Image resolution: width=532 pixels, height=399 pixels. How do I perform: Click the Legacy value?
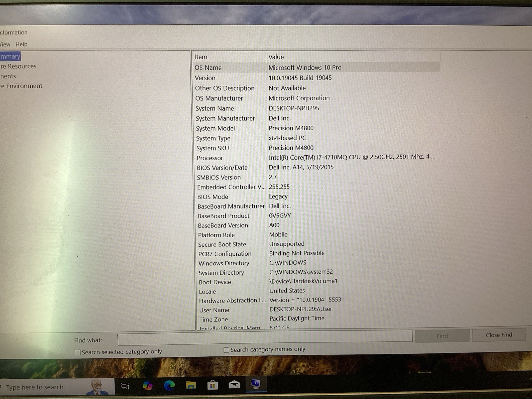278,197
